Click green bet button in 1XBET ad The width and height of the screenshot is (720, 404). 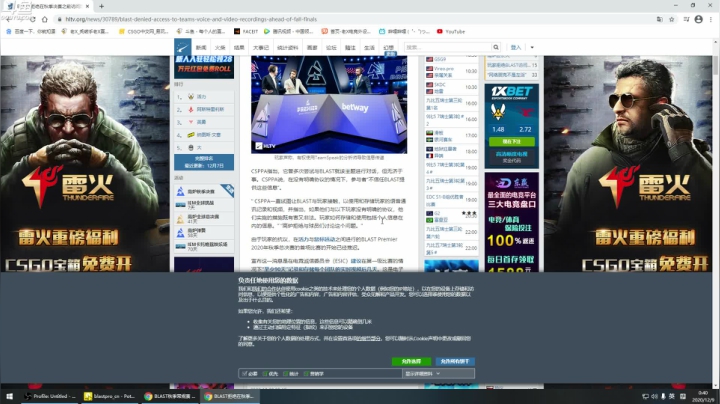(x=512, y=141)
